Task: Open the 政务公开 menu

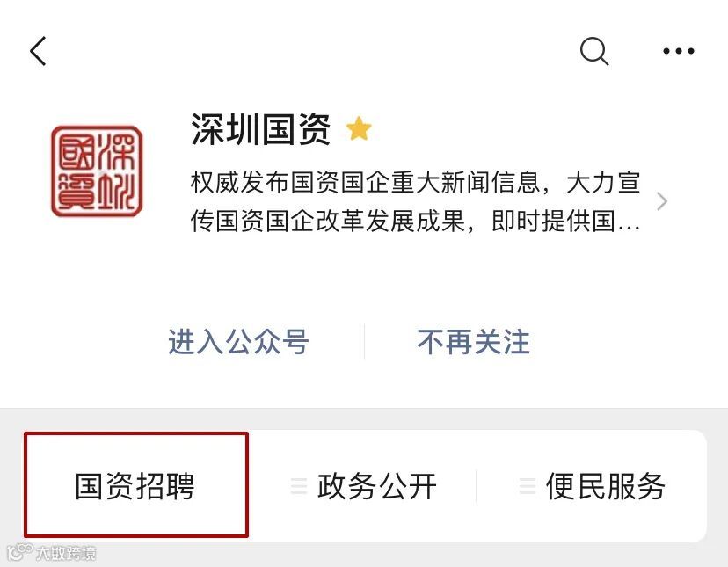Action: (x=377, y=486)
